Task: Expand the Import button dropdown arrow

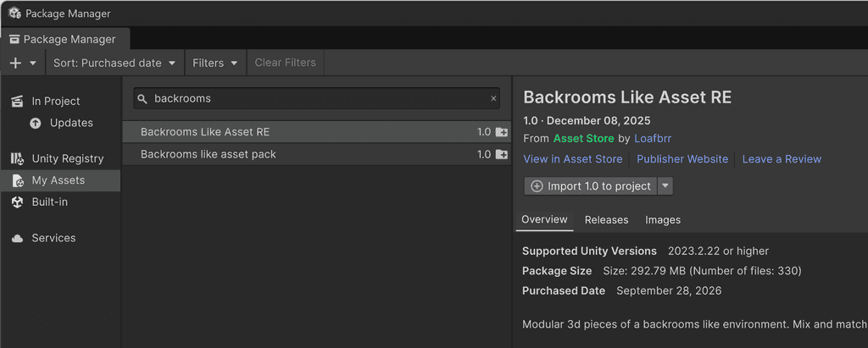Action: [x=665, y=186]
